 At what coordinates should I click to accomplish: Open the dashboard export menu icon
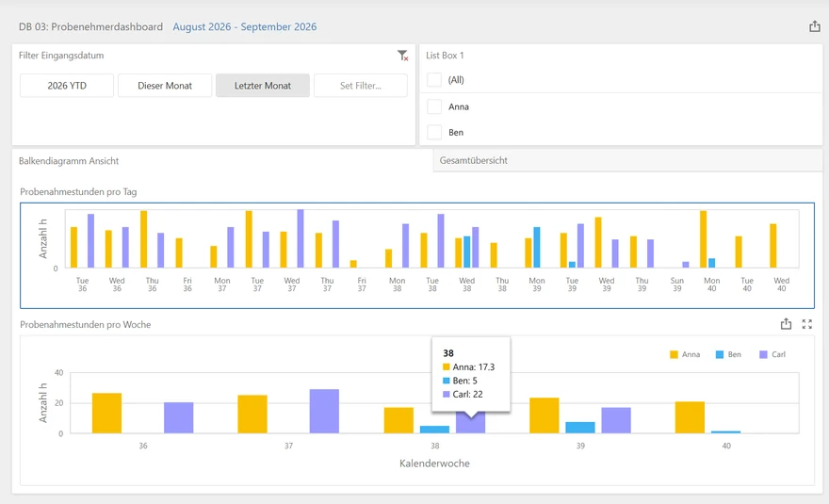click(814, 26)
